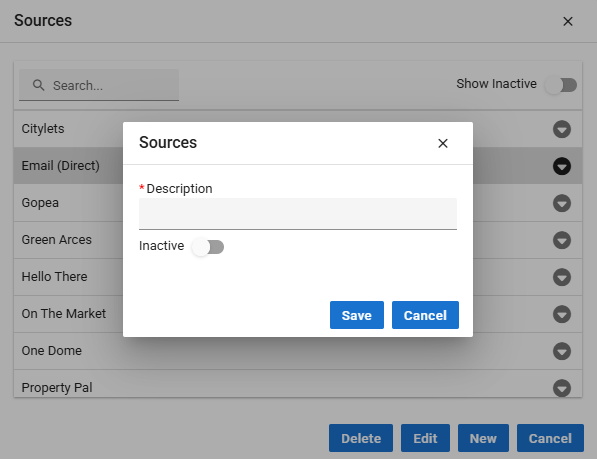Expand the Citylets row dropdown arrow

pos(562,129)
